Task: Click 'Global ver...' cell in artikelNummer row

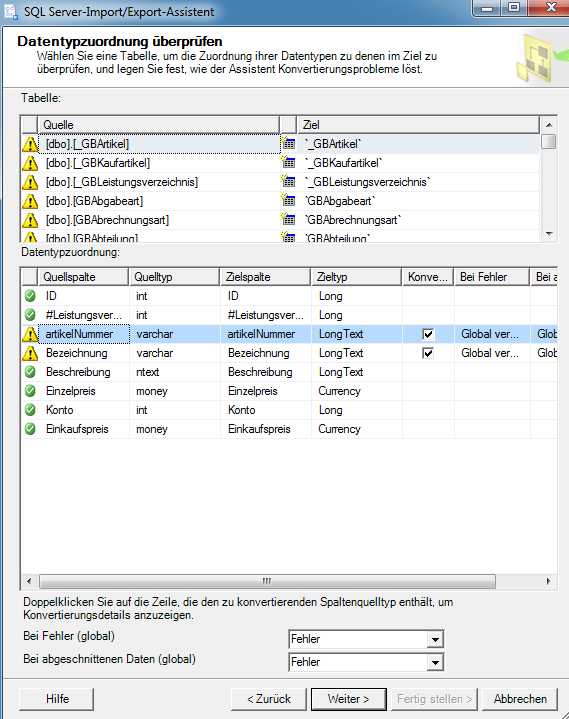Action: 492,334
